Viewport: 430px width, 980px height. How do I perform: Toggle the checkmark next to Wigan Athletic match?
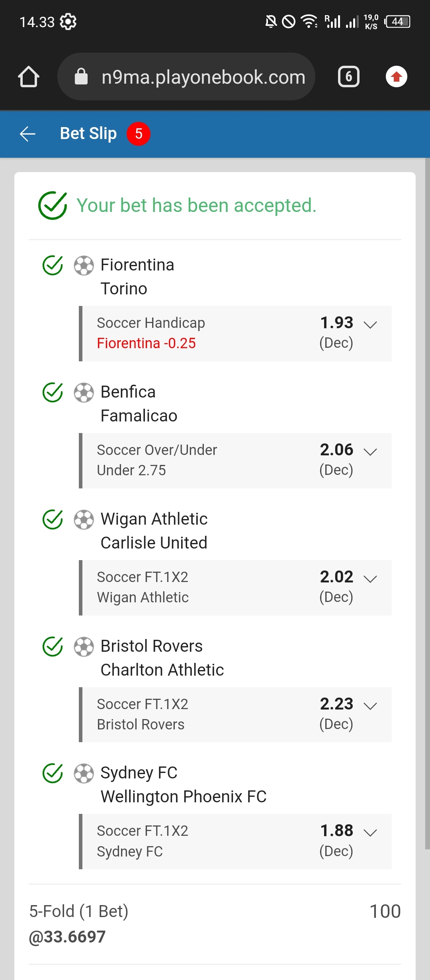click(53, 519)
